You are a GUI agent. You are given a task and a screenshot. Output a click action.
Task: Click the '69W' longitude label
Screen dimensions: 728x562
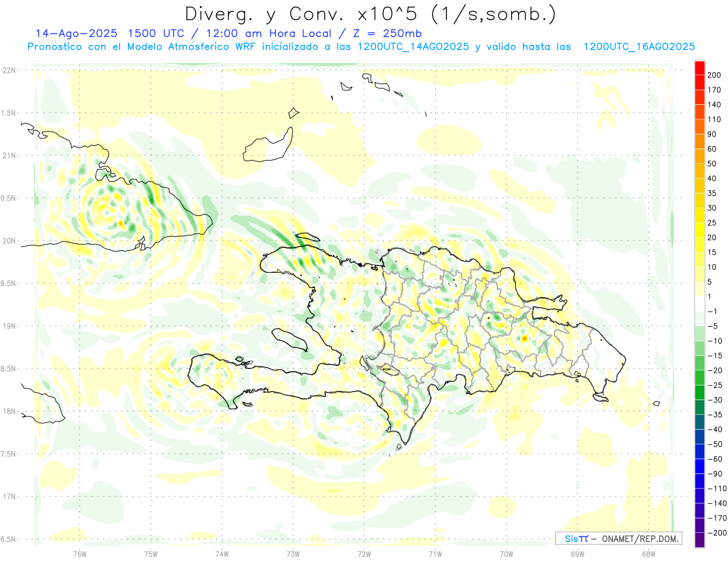coord(578,554)
